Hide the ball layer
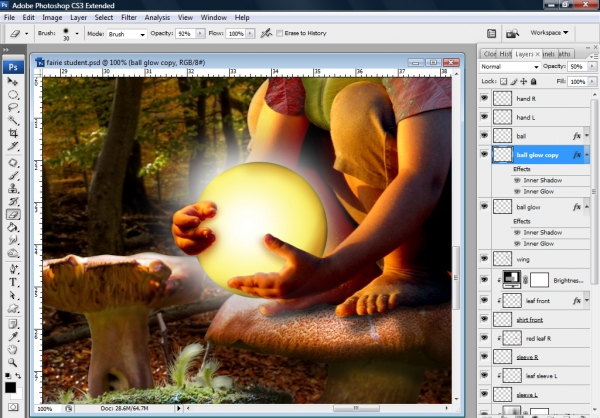The height and width of the screenshot is (418, 600). point(484,135)
